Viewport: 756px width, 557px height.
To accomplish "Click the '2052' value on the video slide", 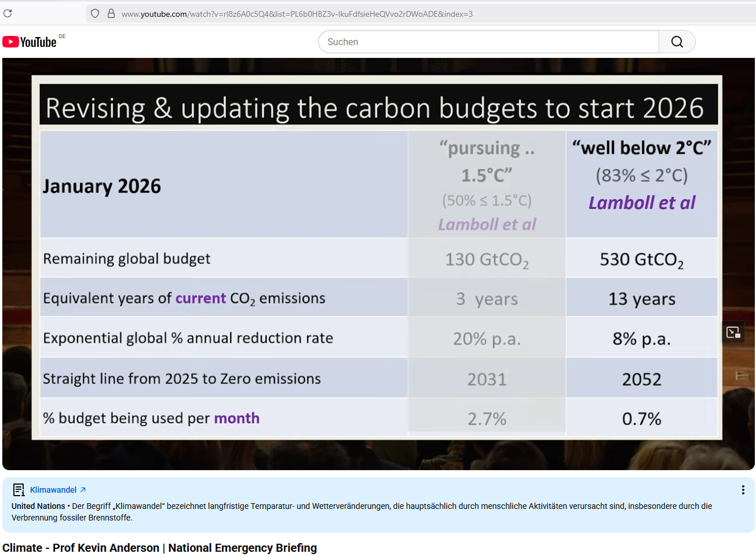I will (x=641, y=379).
